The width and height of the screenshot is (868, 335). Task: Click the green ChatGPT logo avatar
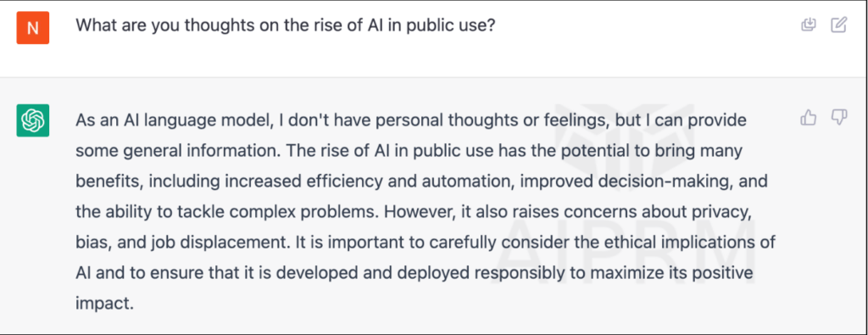(x=33, y=120)
